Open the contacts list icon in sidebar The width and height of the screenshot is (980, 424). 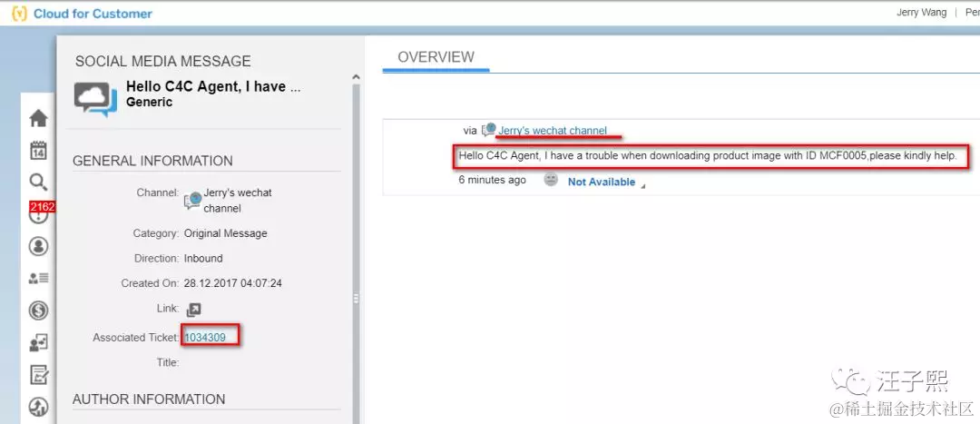pyautogui.click(x=38, y=279)
